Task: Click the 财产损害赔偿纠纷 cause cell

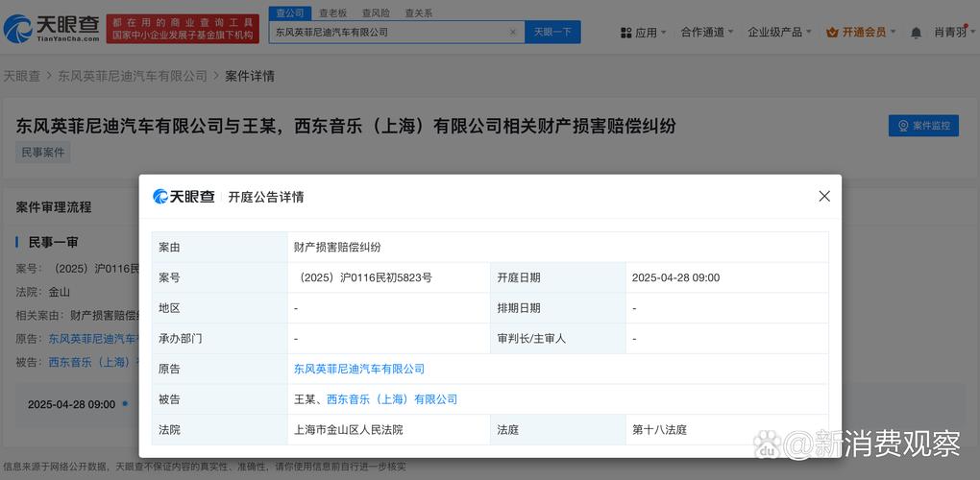Action: pyautogui.click(x=558, y=247)
